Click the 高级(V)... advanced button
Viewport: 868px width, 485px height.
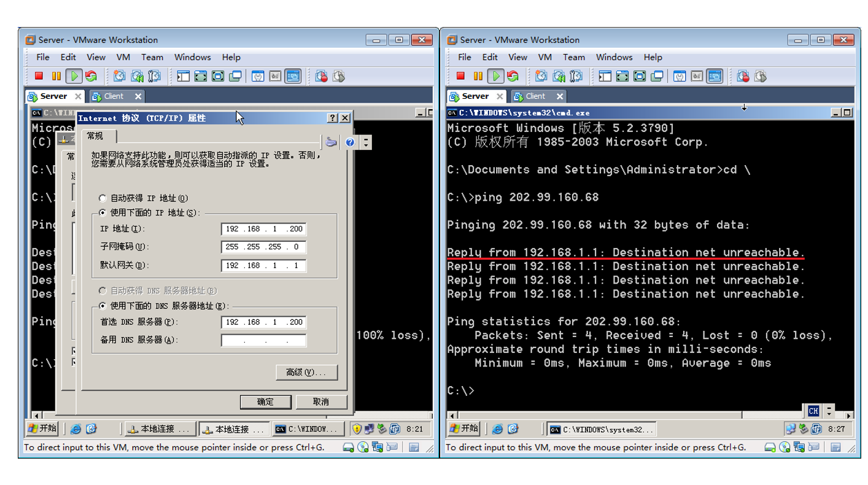(306, 373)
